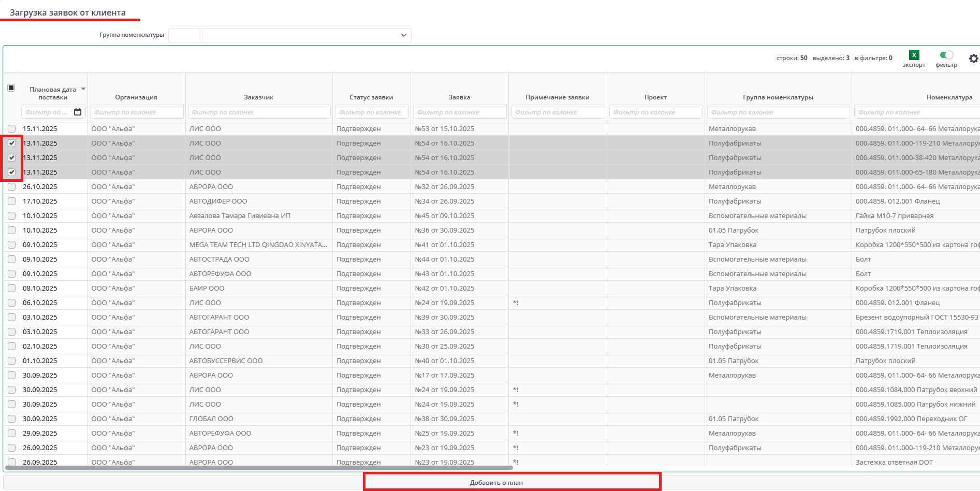Image resolution: width=980 pixels, height=491 pixels.
Task: Open calendar picker in delivery date filter
Action: point(78,112)
